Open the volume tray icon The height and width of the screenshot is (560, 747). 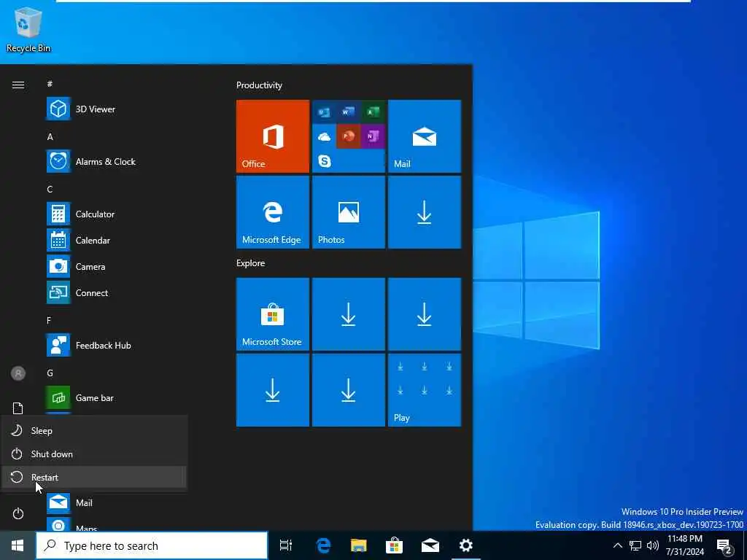[x=653, y=545]
